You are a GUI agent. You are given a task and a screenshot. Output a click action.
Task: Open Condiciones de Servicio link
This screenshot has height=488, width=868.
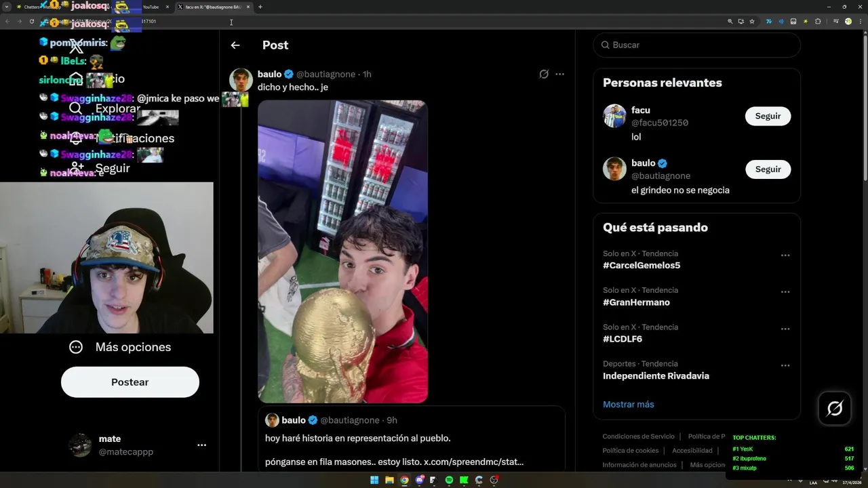pyautogui.click(x=639, y=436)
